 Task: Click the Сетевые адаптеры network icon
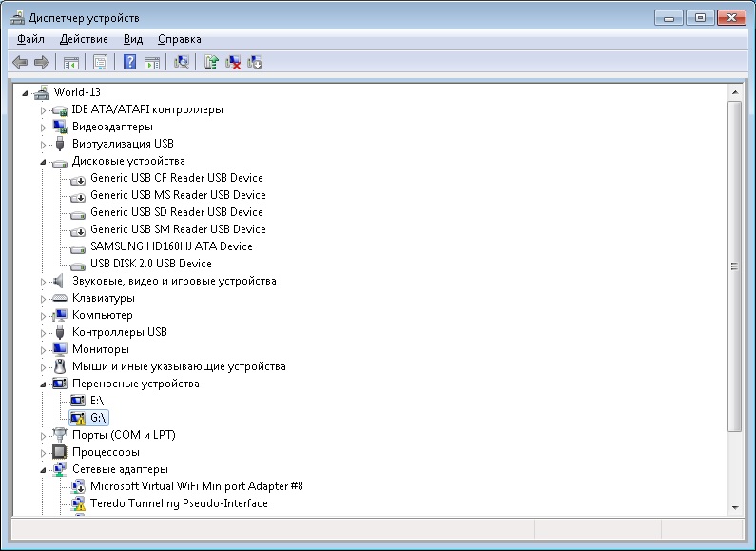[x=60, y=469]
